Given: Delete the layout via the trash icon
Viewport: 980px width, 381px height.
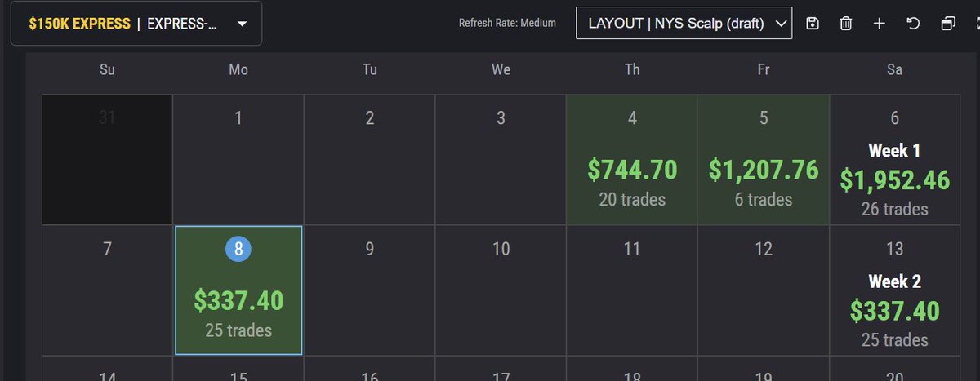Looking at the screenshot, I should click(846, 24).
